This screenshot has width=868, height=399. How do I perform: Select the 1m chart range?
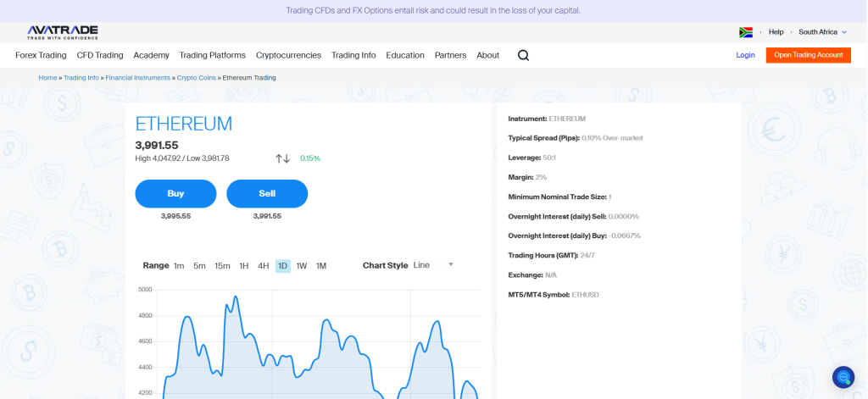(x=179, y=266)
